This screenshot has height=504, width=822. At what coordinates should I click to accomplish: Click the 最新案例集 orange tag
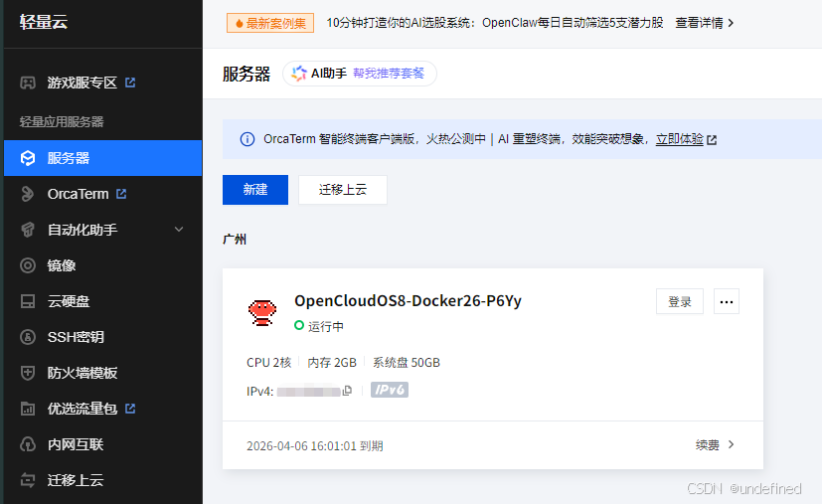(x=270, y=23)
